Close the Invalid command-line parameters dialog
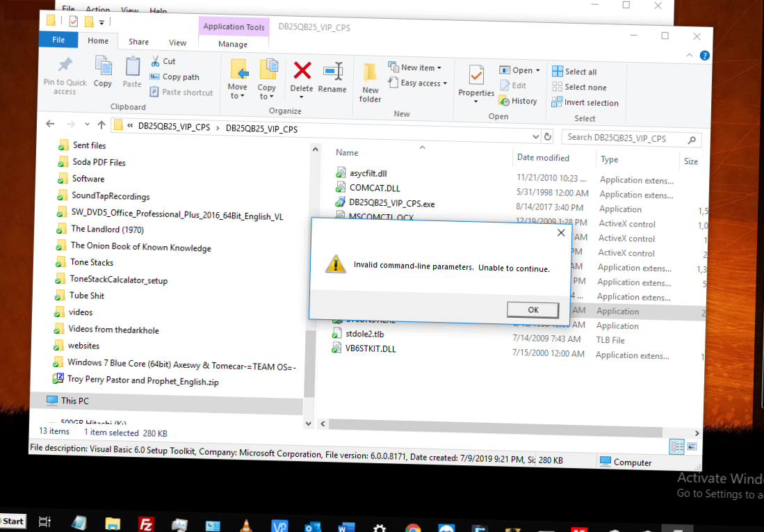Viewport: 764px width, 532px height. pos(561,232)
